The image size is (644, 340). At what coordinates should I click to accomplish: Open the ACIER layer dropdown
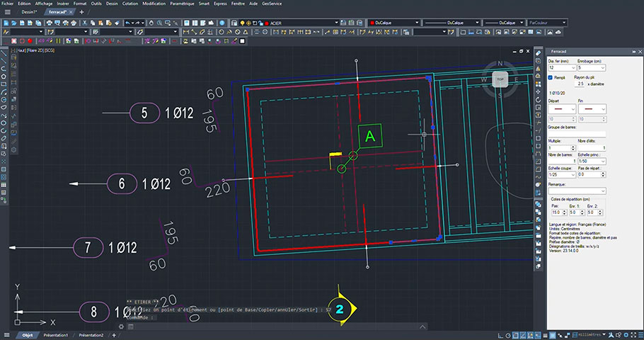coord(303,23)
